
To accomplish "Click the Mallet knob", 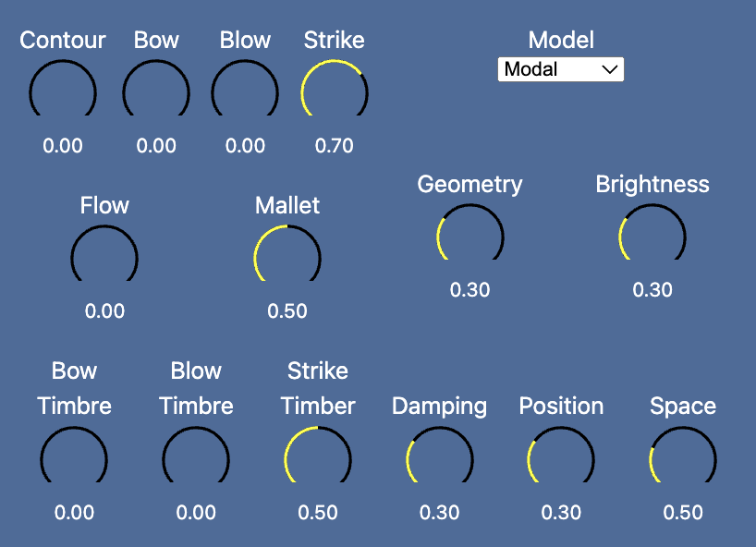I will (x=287, y=254).
